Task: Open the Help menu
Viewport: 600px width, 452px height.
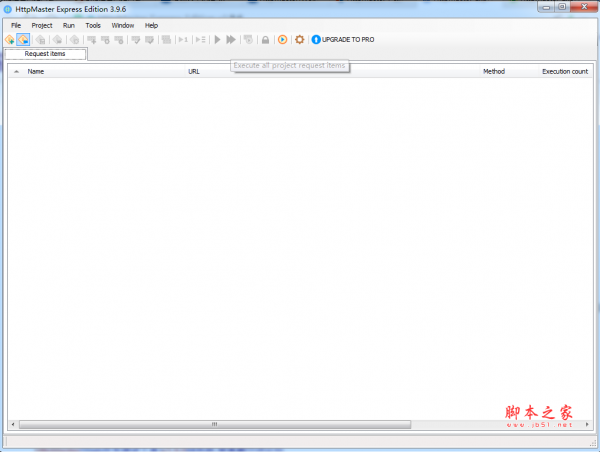Action: tap(151, 25)
